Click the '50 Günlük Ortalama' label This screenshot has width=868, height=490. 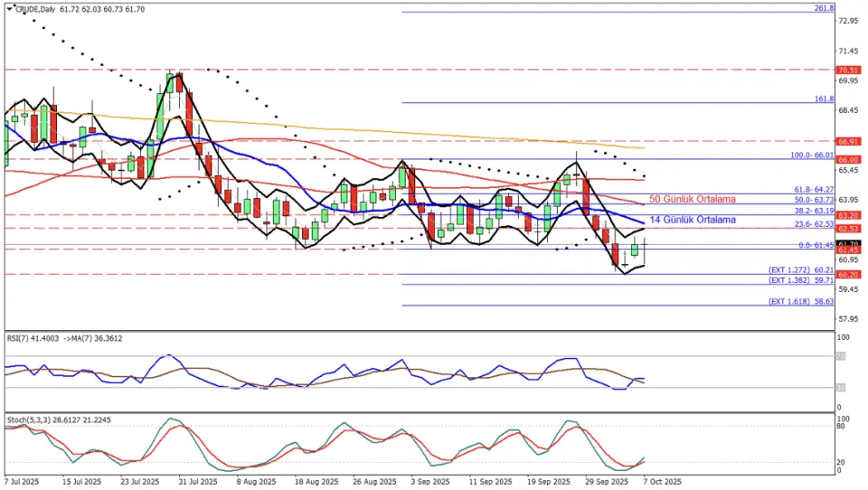click(692, 199)
